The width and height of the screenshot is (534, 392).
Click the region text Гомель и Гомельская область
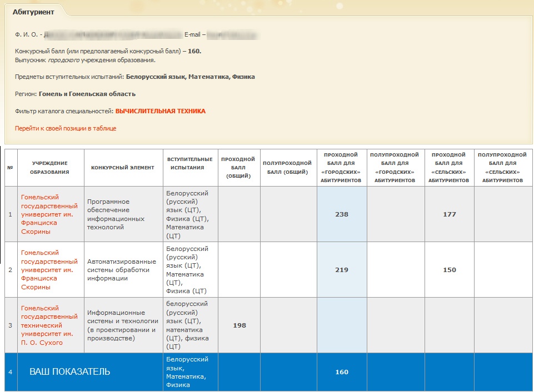[87, 94]
